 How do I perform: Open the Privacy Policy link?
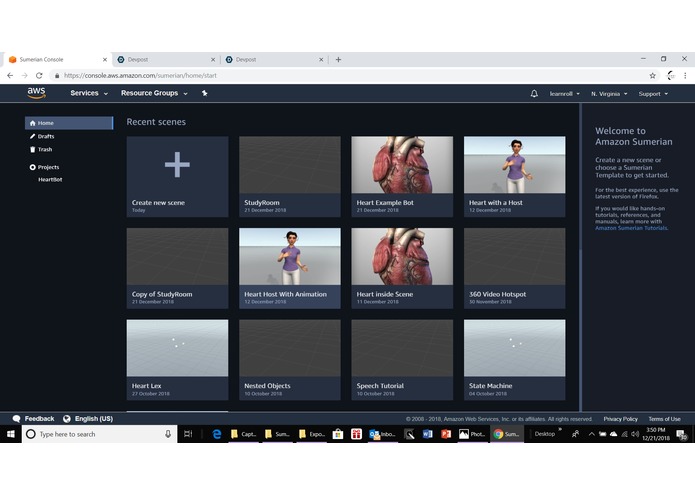point(621,419)
